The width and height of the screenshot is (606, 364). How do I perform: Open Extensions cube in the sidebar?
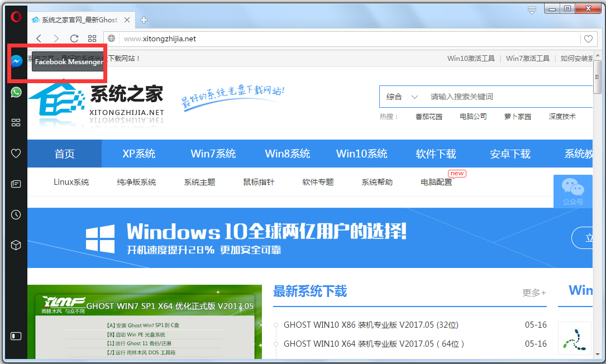point(16,245)
